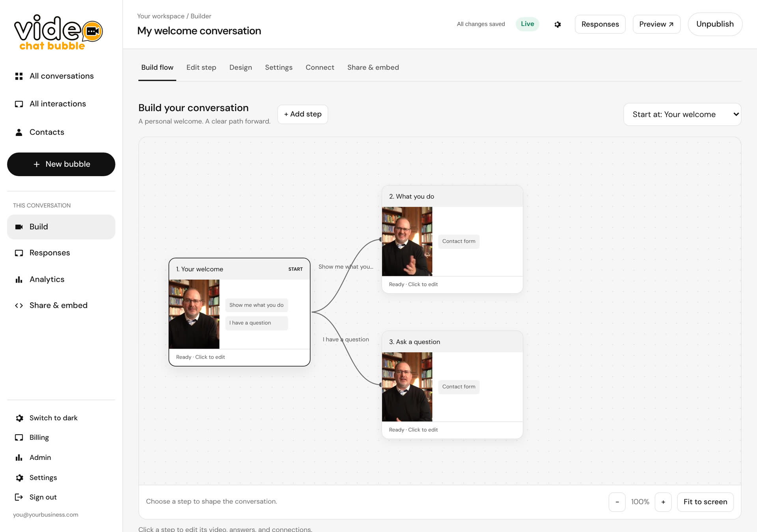Expand the Start at: Your welcome dropdown
Image resolution: width=757 pixels, height=532 pixels.
point(682,114)
